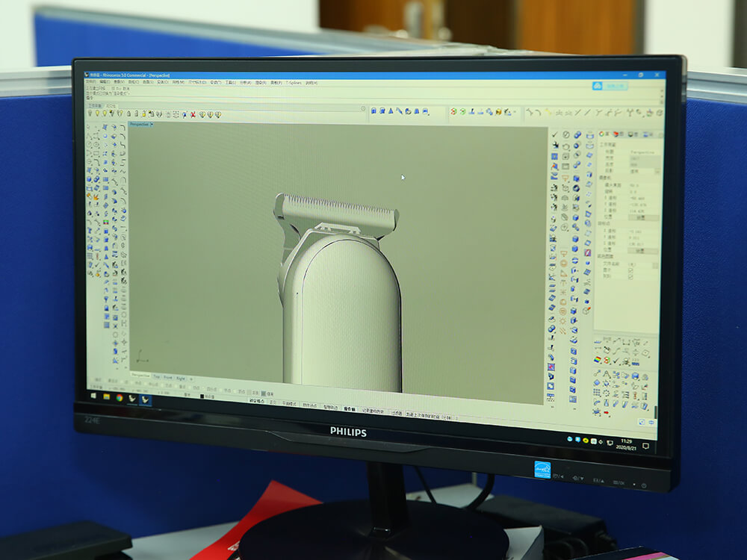The width and height of the screenshot is (747, 560).
Task: Click the plus tab to add a viewport
Action: point(191,379)
